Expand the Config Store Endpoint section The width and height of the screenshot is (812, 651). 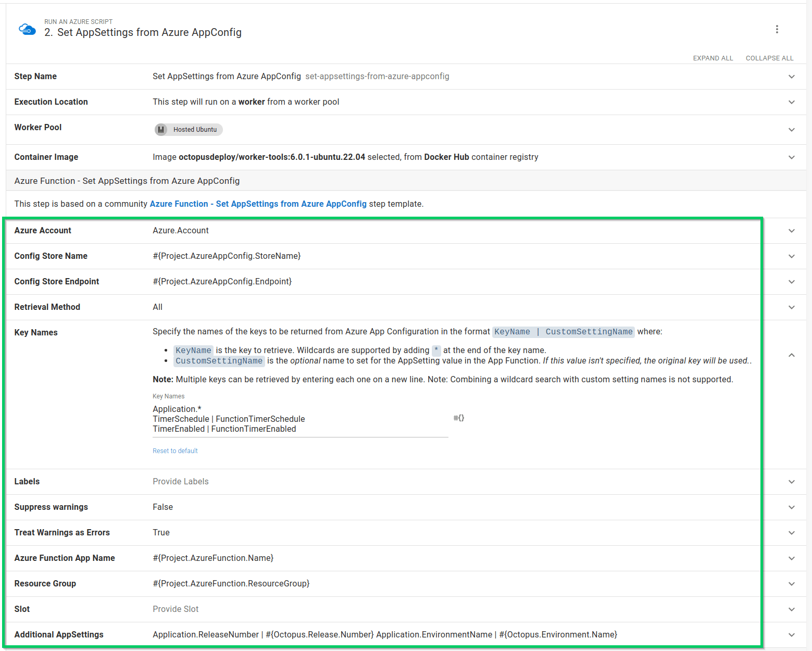(792, 281)
